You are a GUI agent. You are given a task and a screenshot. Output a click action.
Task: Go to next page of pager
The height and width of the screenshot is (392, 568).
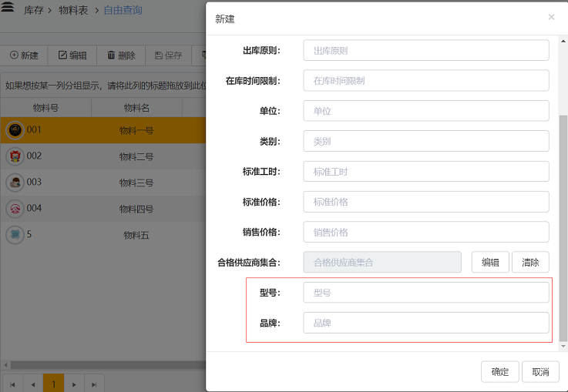pos(73,384)
